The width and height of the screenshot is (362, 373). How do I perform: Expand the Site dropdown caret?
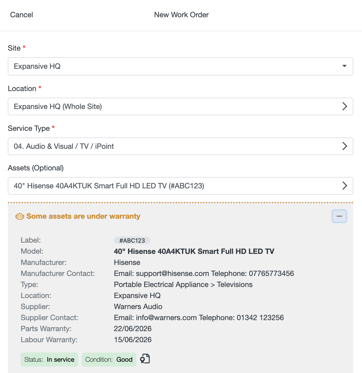coord(344,66)
